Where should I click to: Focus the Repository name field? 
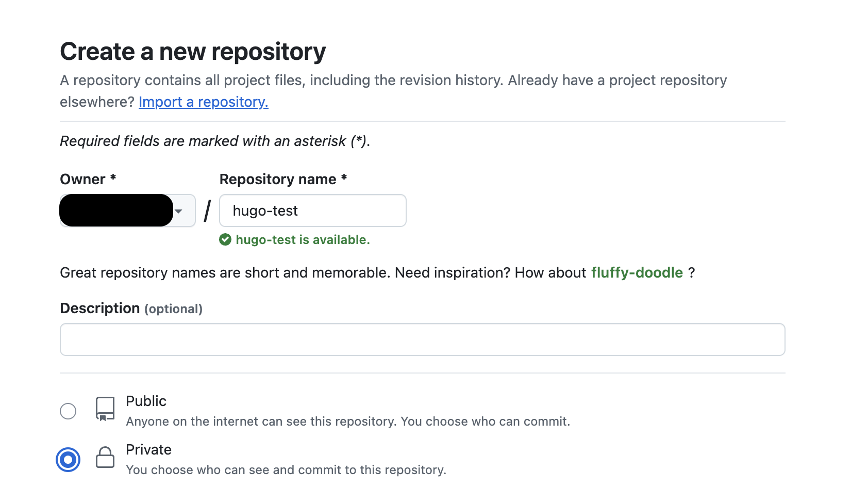point(312,210)
